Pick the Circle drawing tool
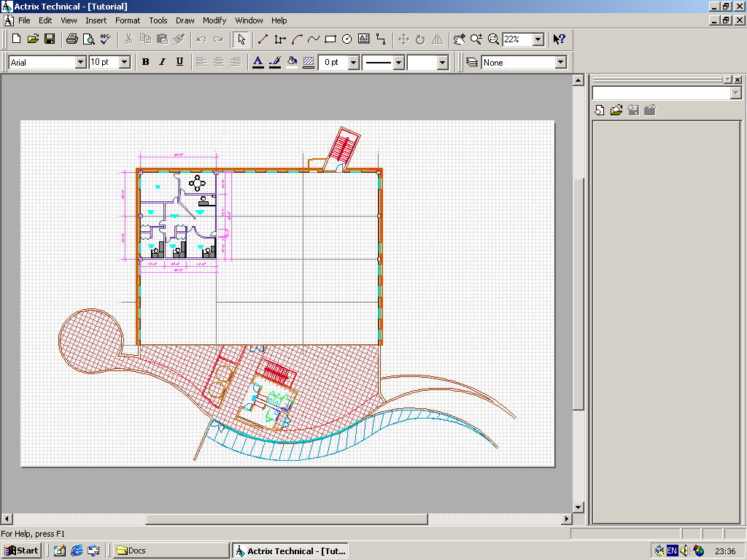747x560 pixels. pos(347,39)
